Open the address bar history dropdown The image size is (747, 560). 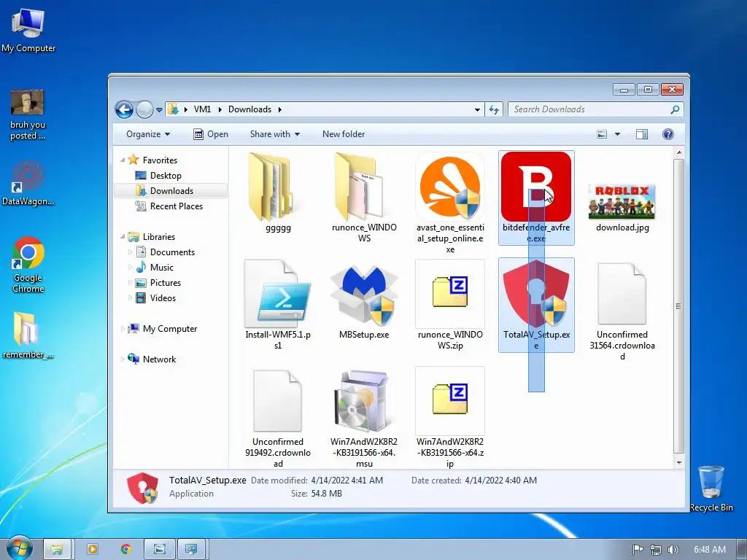[x=477, y=109]
